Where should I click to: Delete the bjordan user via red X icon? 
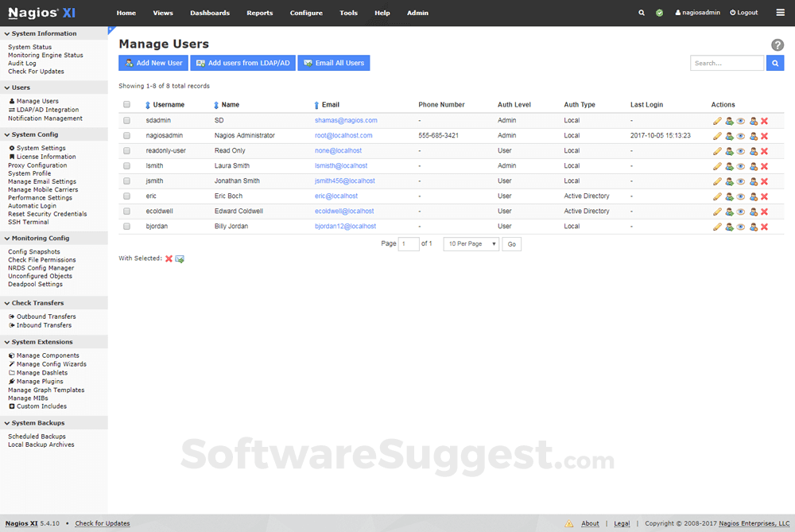(765, 226)
